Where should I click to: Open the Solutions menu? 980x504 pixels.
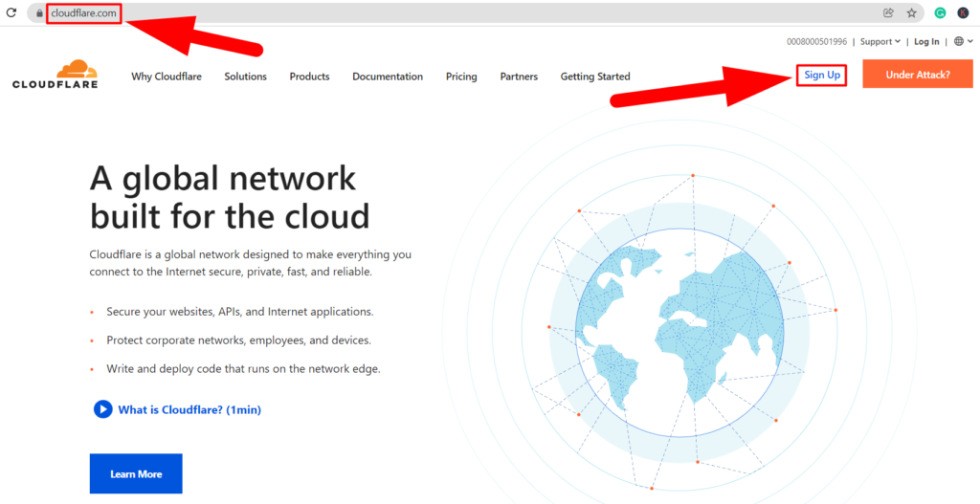246,77
